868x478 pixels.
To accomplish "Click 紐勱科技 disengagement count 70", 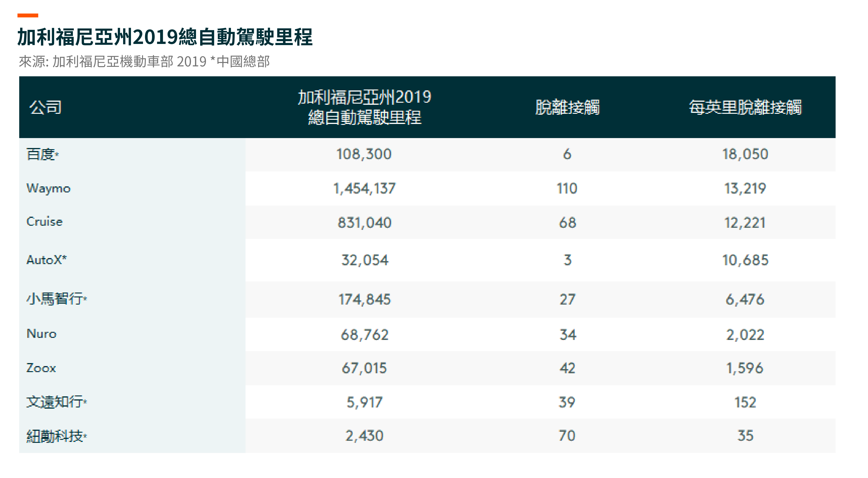I will click(x=567, y=436).
